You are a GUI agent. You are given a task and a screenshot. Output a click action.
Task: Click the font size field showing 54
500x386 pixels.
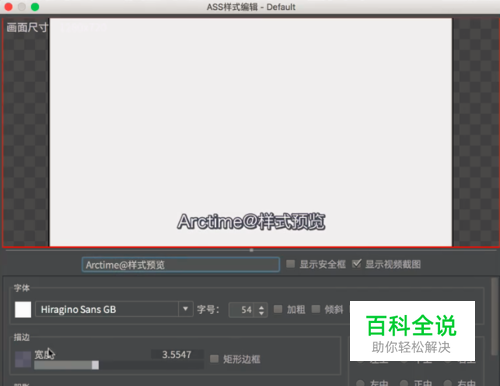pos(243,310)
